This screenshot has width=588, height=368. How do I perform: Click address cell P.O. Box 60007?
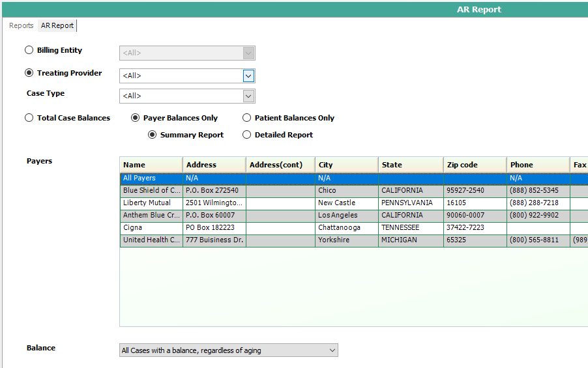point(214,216)
